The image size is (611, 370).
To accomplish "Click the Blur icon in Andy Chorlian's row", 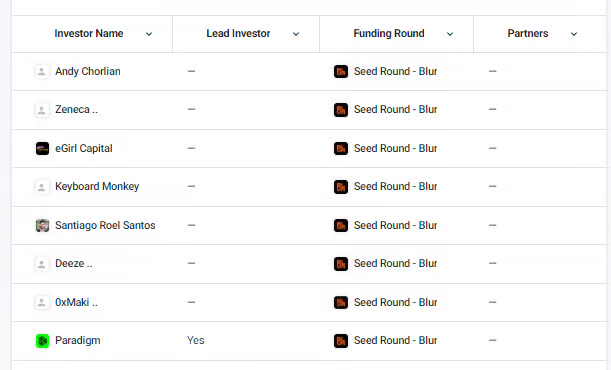I will point(341,72).
